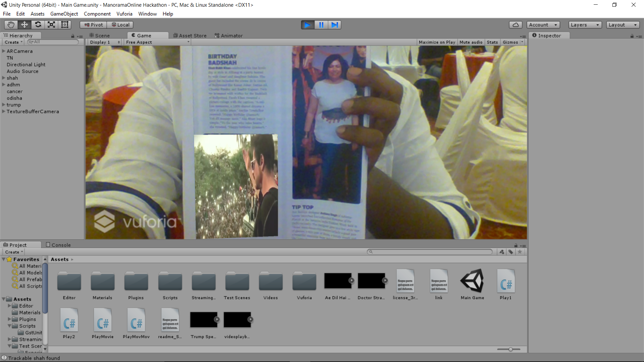Viewport: 644px width, 362px height.
Task: Click the Step frame button
Action: [334, 25]
